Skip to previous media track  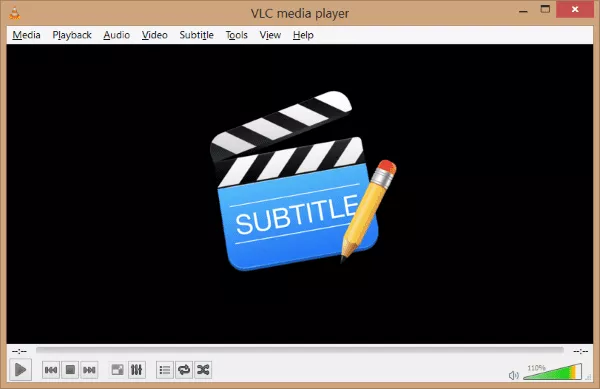(51, 370)
